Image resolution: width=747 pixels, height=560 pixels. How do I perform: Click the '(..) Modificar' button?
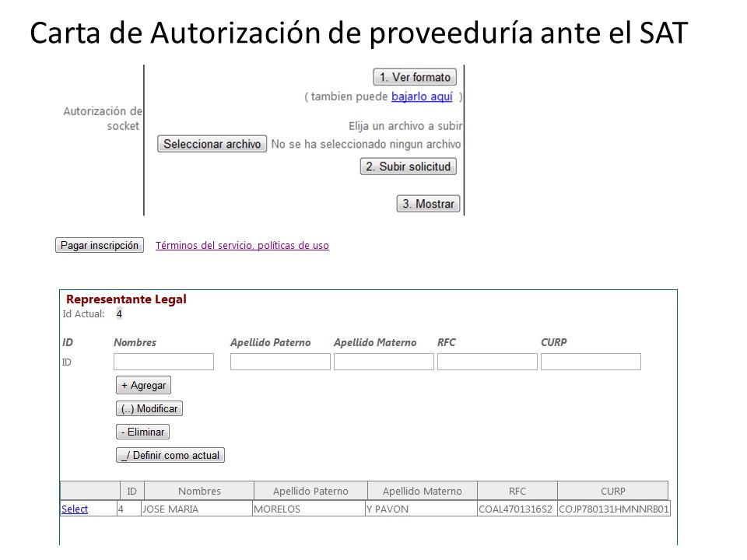pos(149,408)
